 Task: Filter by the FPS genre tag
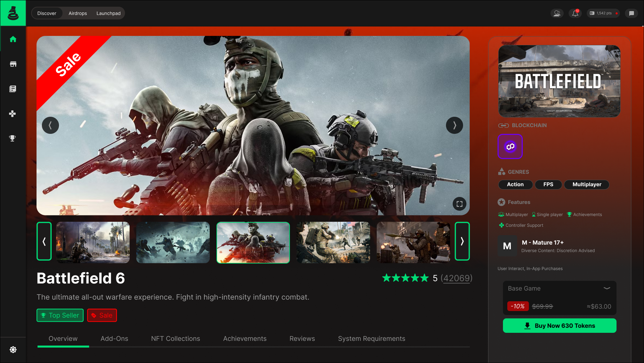pos(548,185)
